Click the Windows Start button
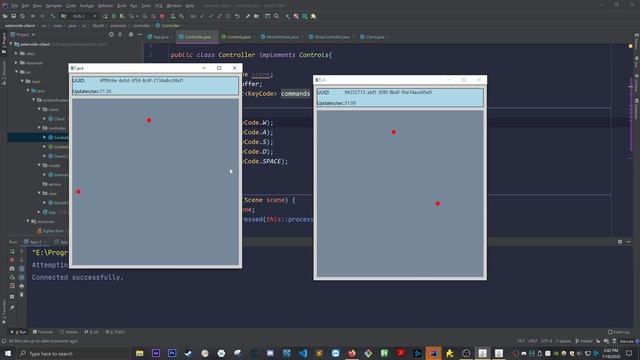 tap(8, 353)
